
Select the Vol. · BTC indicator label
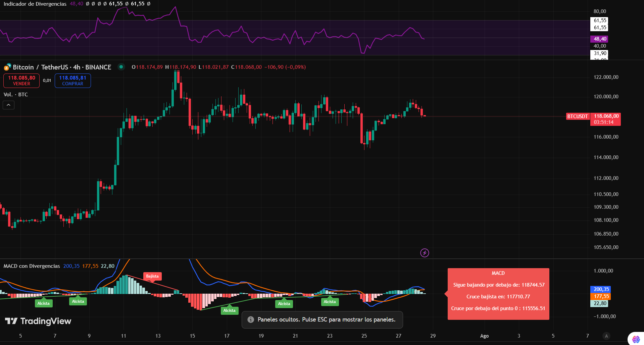click(16, 95)
